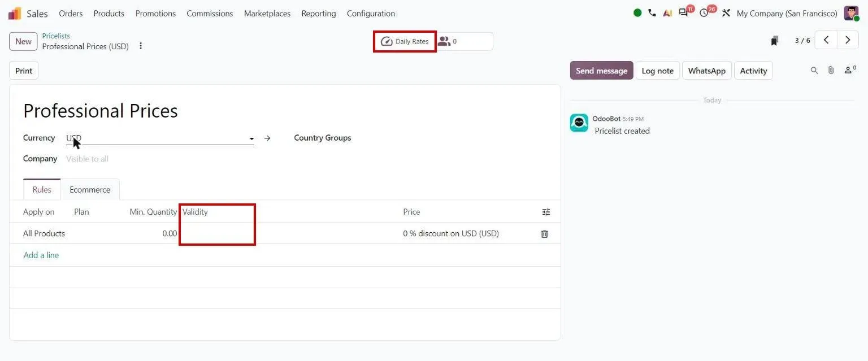Sort by the Apply on column header
This screenshot has width=868, height=361.
click(39, 212)
